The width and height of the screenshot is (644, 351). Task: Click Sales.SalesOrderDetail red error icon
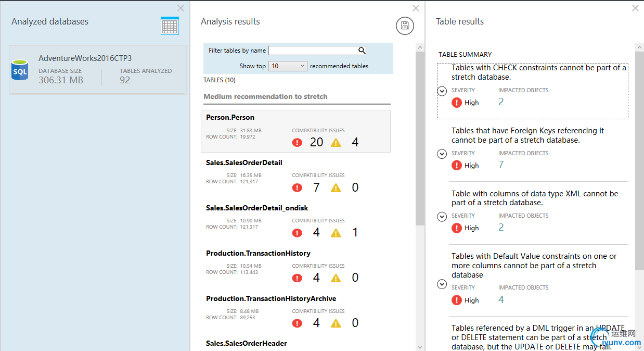297,187
